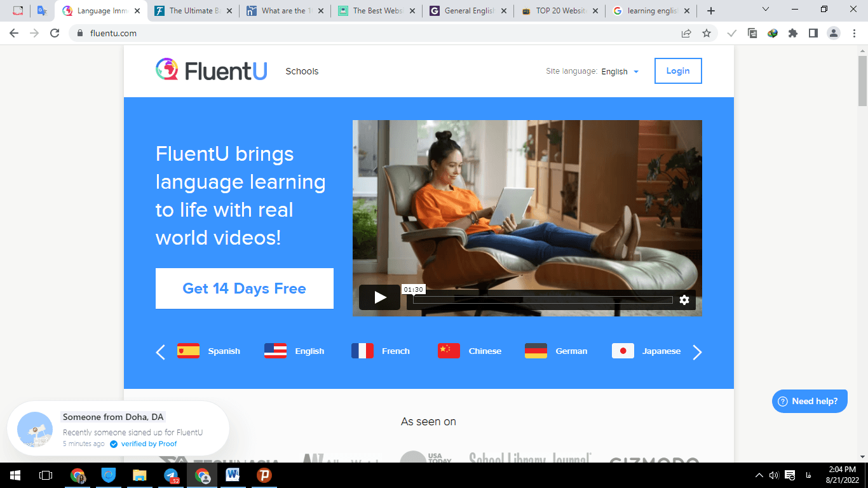The width and height of the screenshot is (868, 488).
Task: Select the Chinese flag icon
Action: tap(449, 351)
